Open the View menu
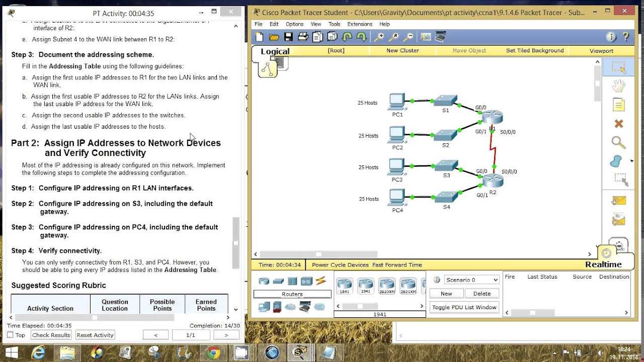644x362 pixels. click(316, 24)
